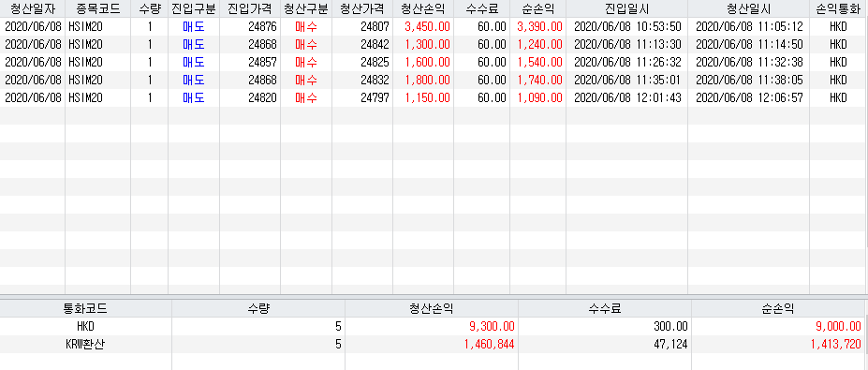Select the upper table's 수량 column header
The height and width of the screenshot is (370, 868).
[150, 8]
